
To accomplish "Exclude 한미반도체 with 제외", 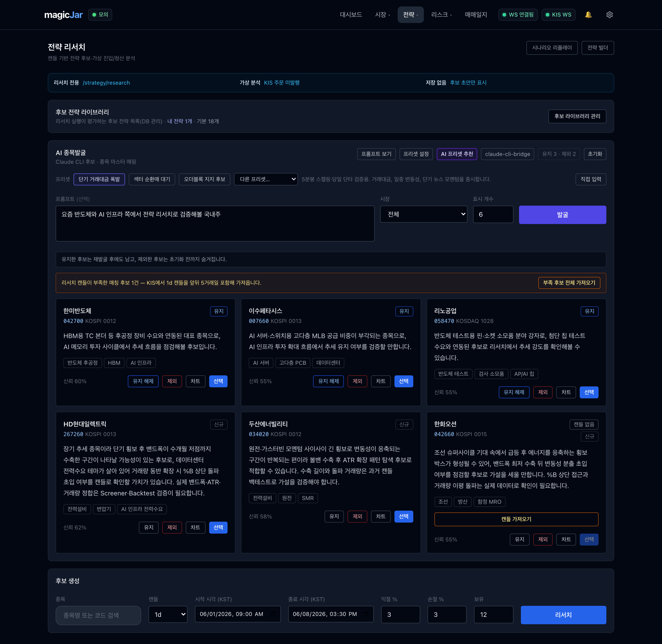I will (172, 381).
